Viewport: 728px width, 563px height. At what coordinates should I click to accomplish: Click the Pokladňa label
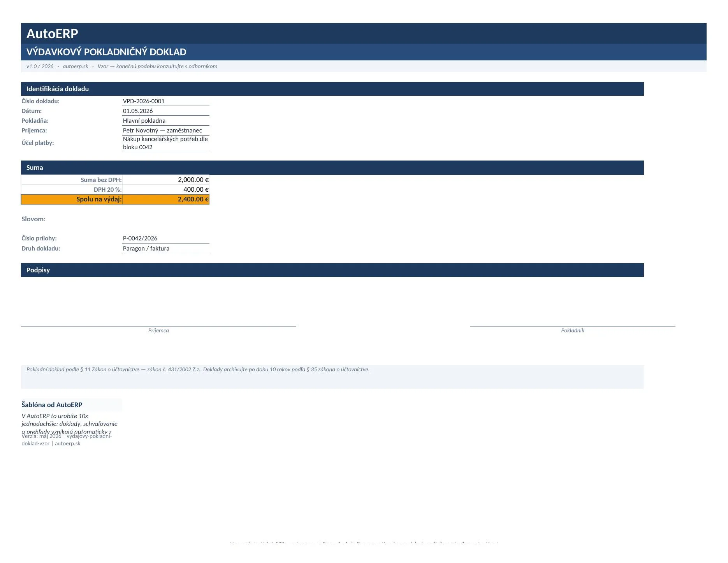click(35, 121)
